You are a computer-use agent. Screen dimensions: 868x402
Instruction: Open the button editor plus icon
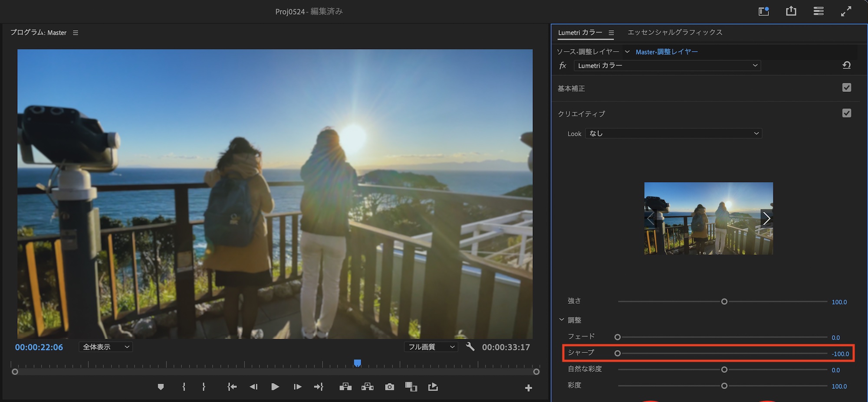click(528, 388)
